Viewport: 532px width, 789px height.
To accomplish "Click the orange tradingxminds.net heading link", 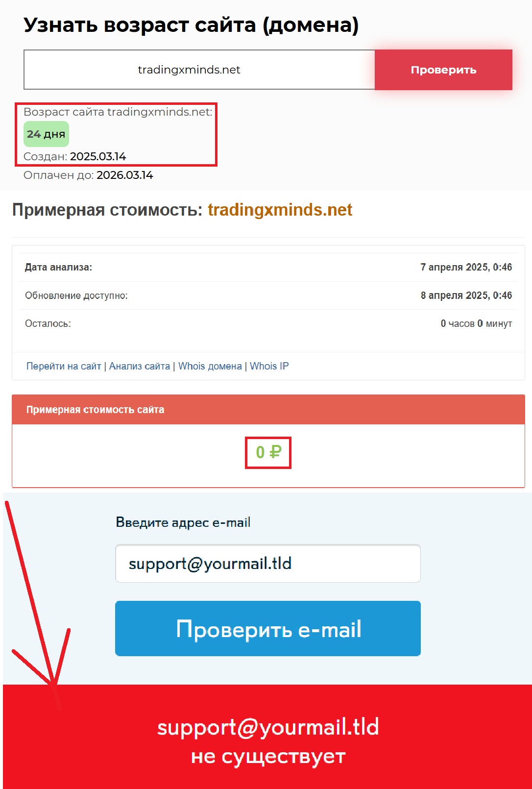I will [280, 210].
